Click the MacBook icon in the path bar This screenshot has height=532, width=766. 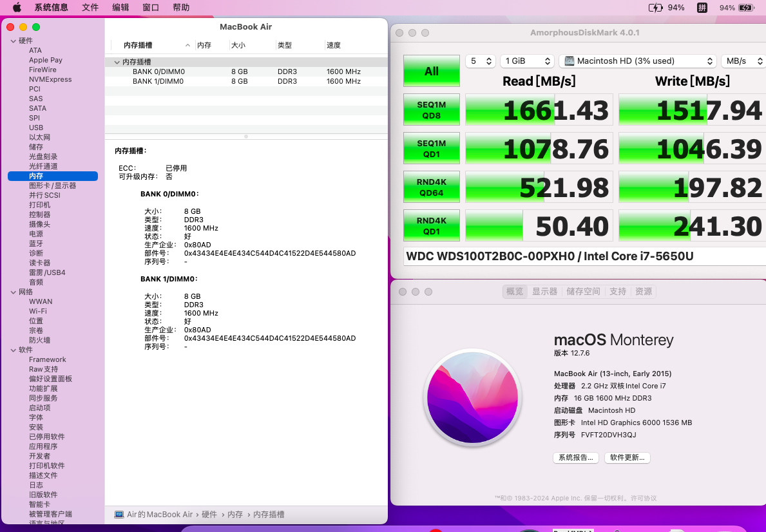click(x=119, y=515)
